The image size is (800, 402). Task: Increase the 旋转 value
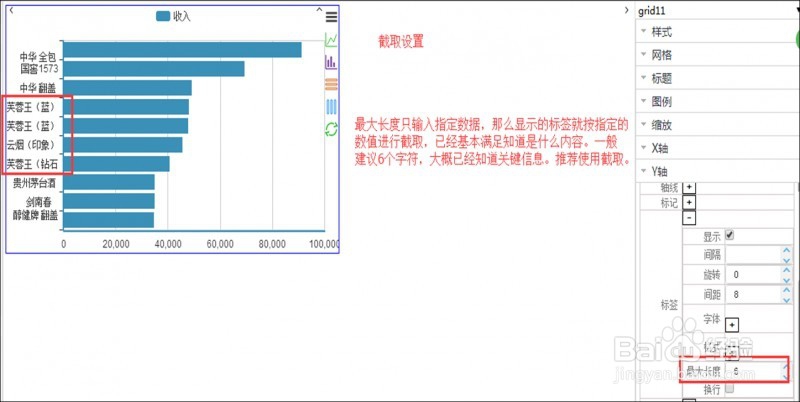tap(786, 270)
